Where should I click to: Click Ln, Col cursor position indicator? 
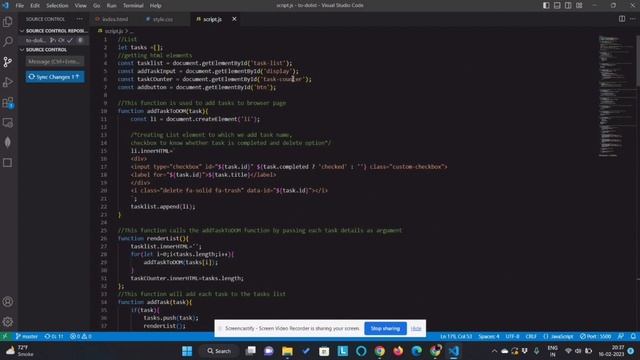tap(456, 336)
